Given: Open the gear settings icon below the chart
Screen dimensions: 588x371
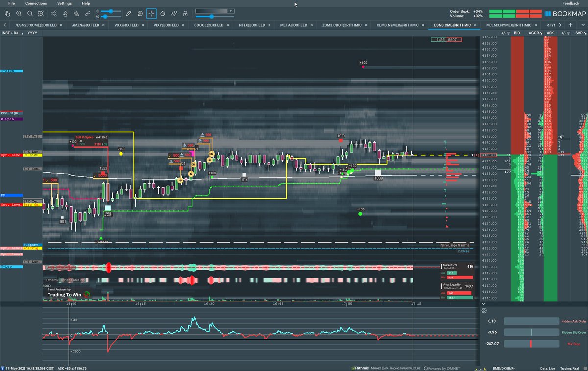Looking at the screenshot, I should click(x=484, y=310).
